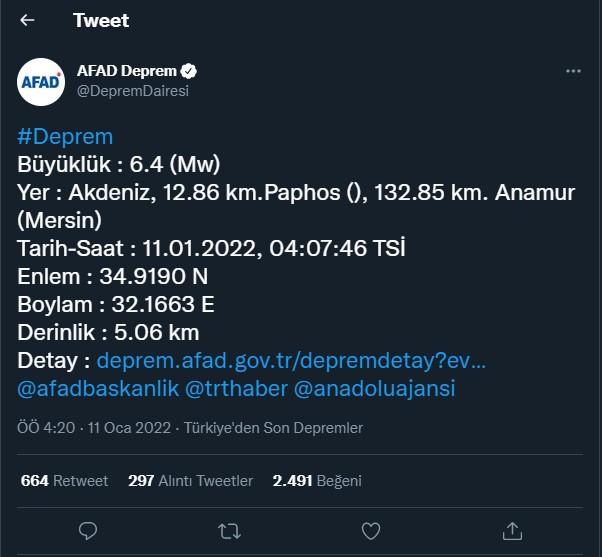View the 664 Retweet list
The image size is (602, 557).
[x=64, y=481]
